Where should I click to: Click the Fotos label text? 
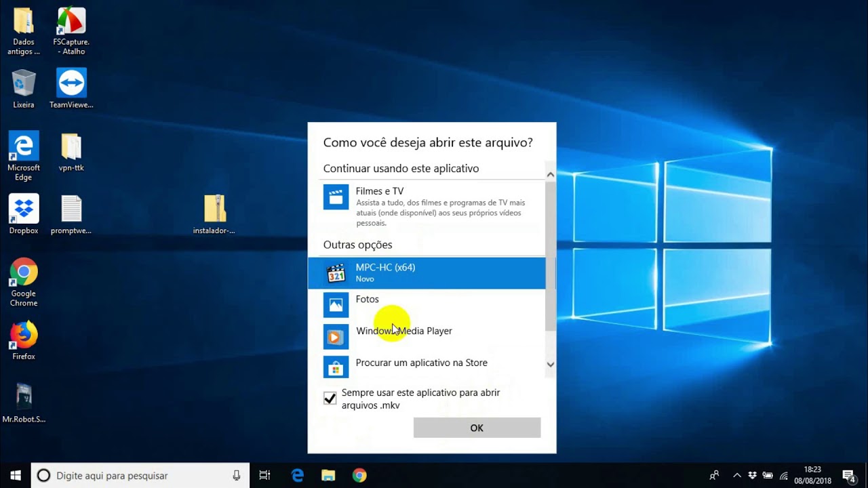[368, 299]
